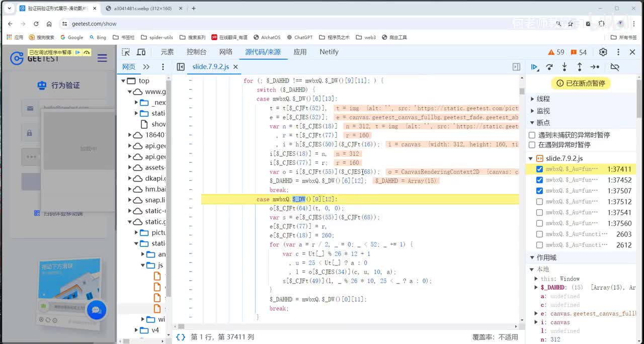Expand hm.bai domain node

[130, 189]
